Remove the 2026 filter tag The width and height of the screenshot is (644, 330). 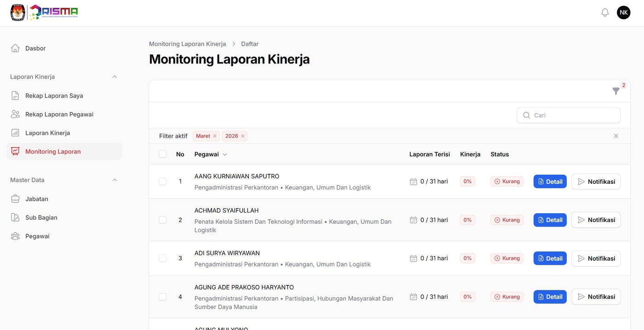pos(243,136)
